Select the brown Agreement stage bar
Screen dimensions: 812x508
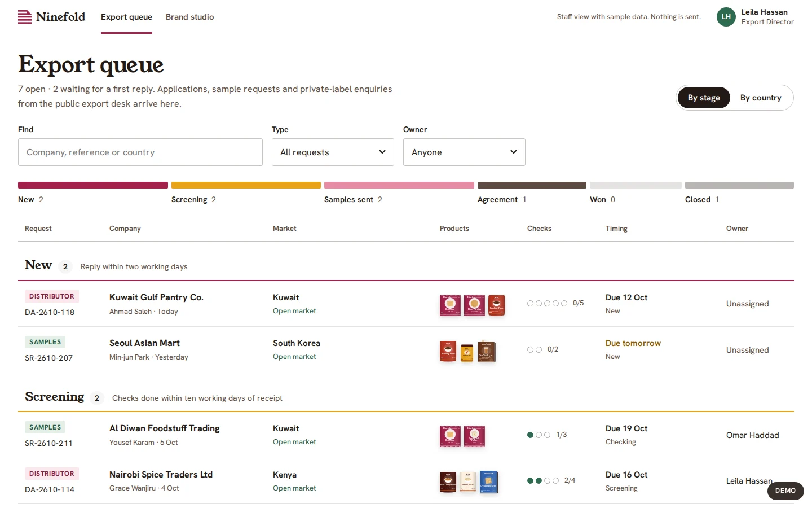coord(532,185)
